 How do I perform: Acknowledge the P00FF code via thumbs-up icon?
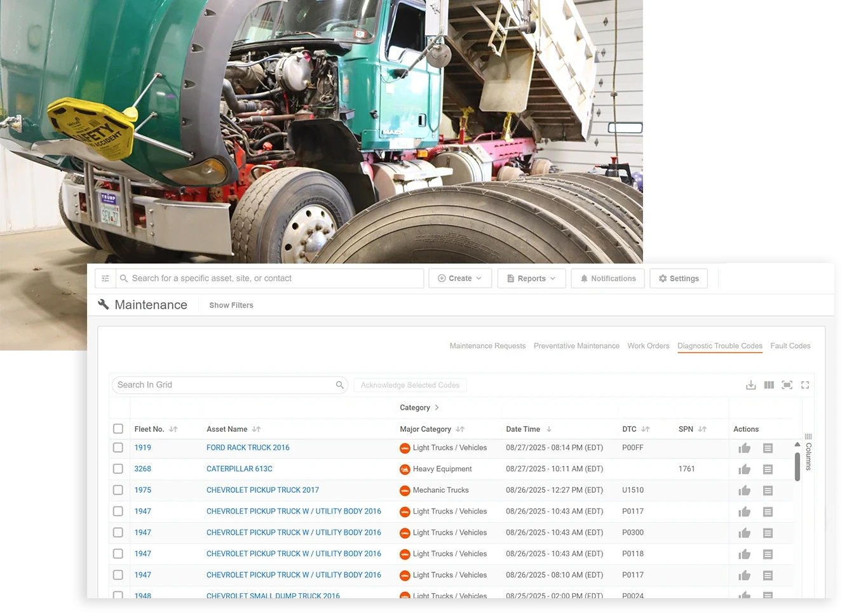744,448
